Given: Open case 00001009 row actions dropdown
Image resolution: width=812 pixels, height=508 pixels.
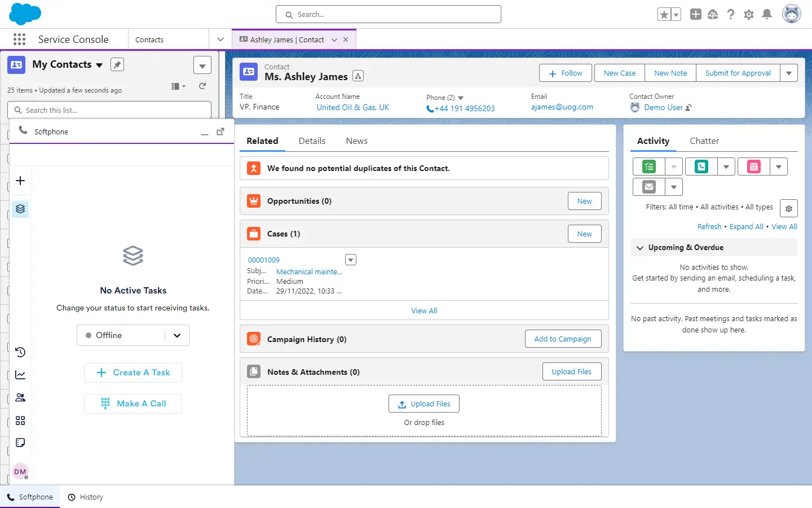Looking at the screenshot, I should click(x=351, y=260).
